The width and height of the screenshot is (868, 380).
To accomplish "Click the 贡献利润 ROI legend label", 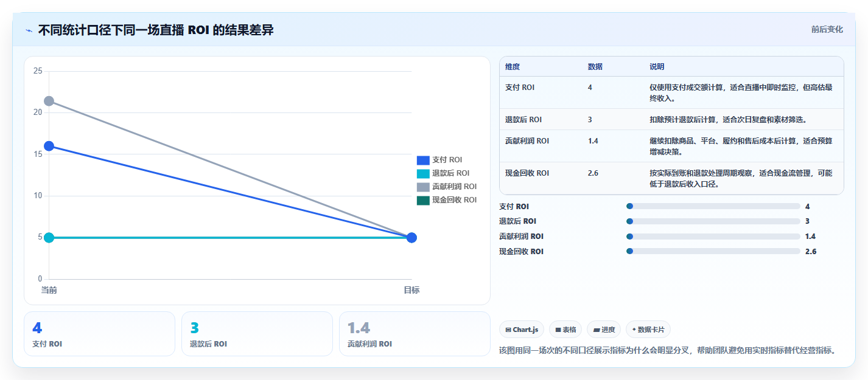I will 455,187.
